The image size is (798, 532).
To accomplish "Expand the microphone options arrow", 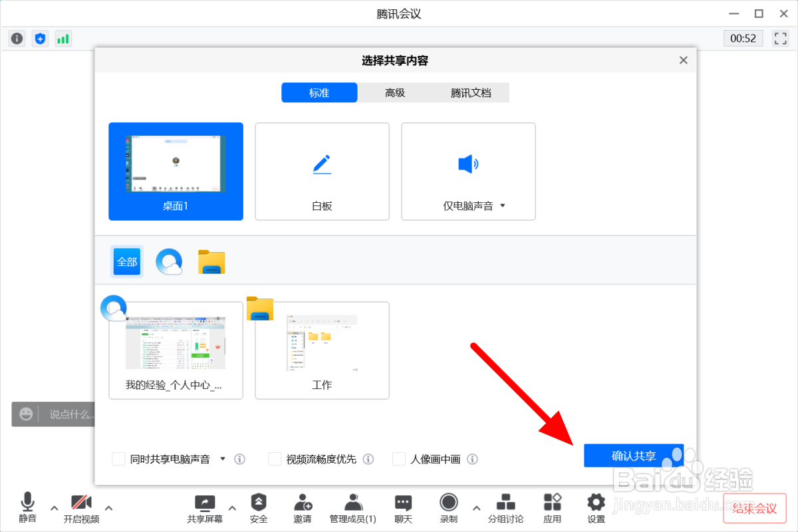I will point(55,508).
